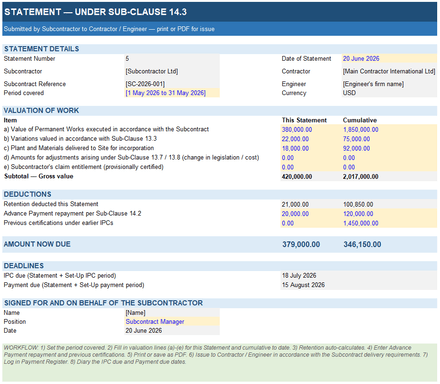The width and height of the screenshot is (440, 384).
Task: Select the signature date 20 June 2026
Action: coord(172,330)
